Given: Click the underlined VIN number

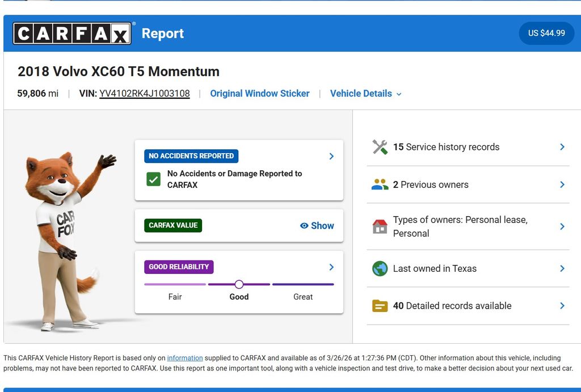Looking at the screenshot, I should pyautogui.click(x=144, y=94).
